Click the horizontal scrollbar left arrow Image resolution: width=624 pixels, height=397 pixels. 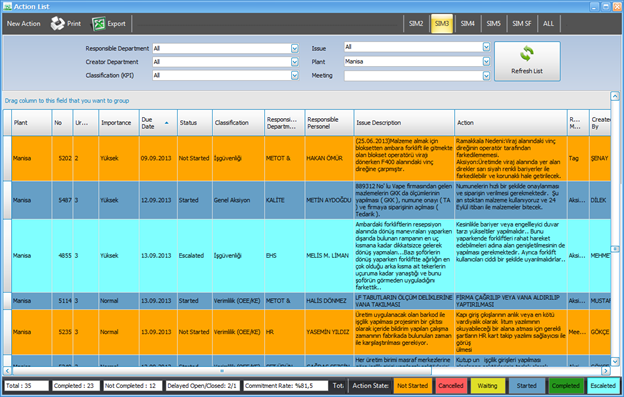[x=7, y=371]
